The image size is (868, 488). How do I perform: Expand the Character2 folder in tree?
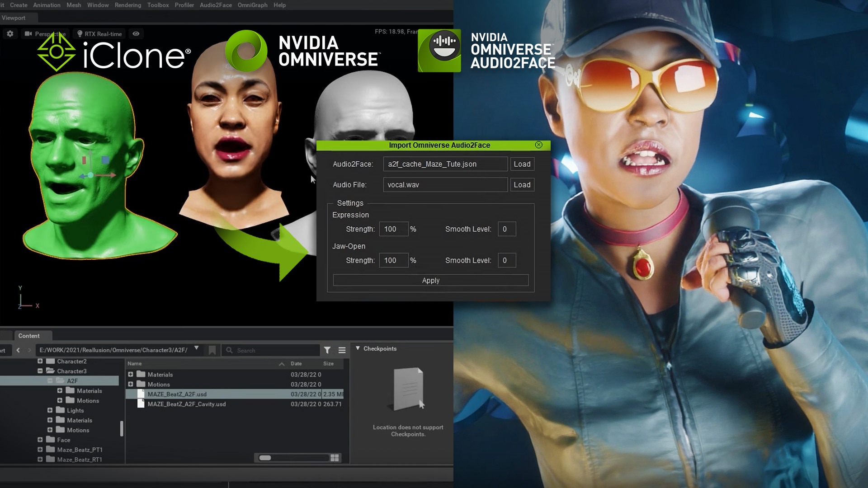coord(40,361)
